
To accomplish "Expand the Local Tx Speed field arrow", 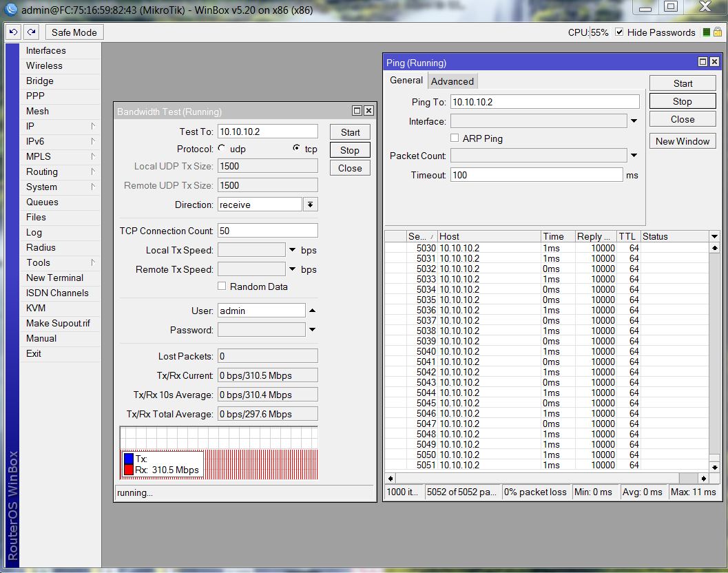I will (292, 250).
